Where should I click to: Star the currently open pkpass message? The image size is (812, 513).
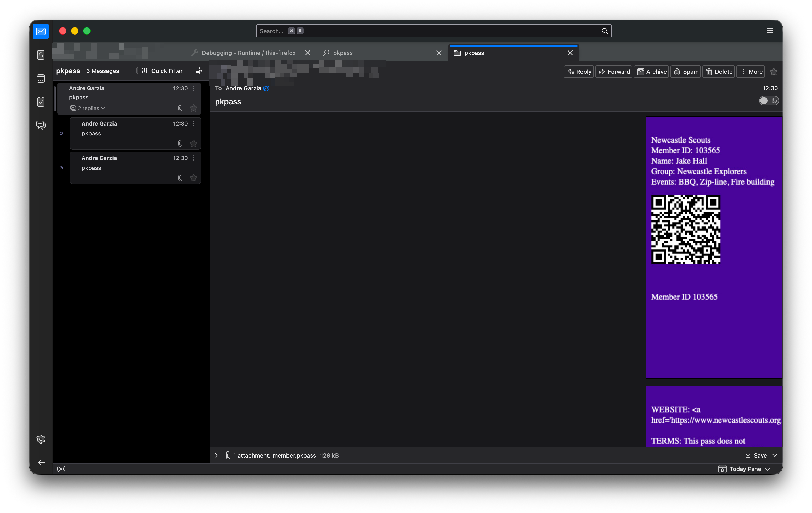(x=774, y=72)
